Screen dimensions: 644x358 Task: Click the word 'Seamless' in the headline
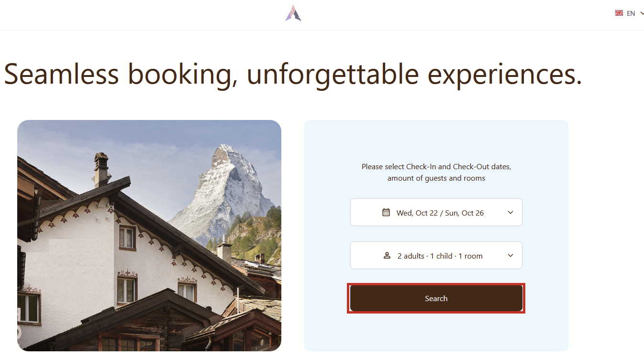tap(61, 74)
